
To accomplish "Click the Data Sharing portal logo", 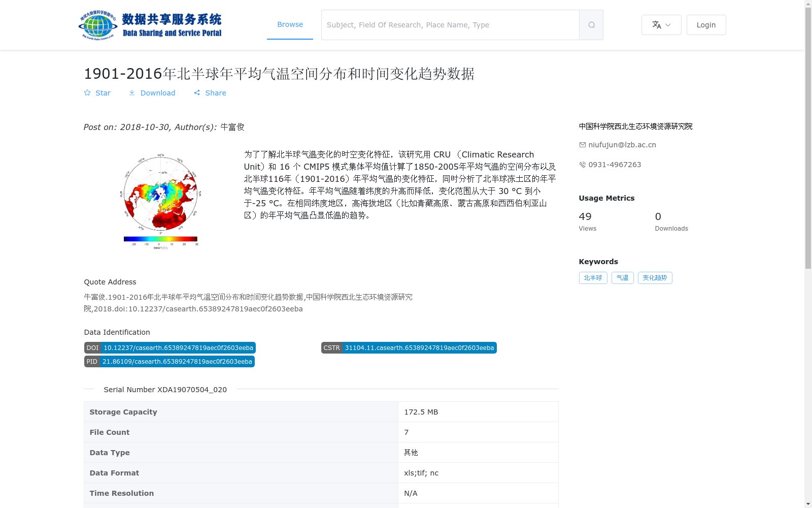I will click(x=150, y=25).
